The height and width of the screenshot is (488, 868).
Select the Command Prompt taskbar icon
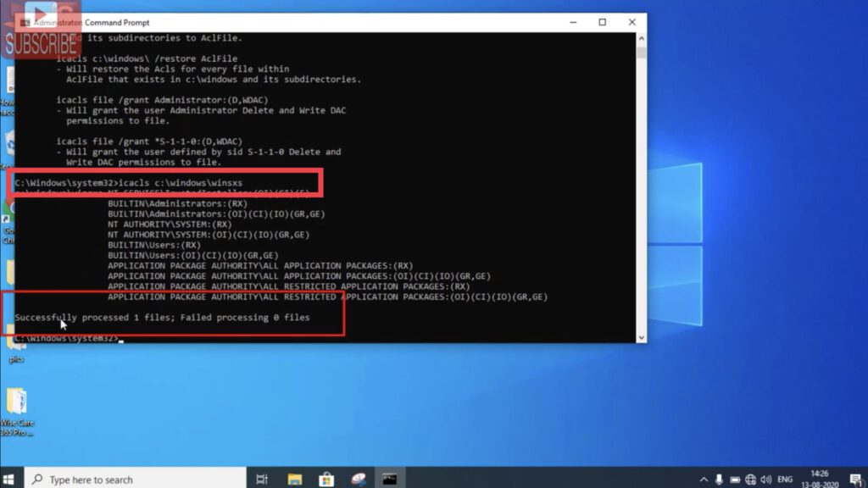click(390, 480)
